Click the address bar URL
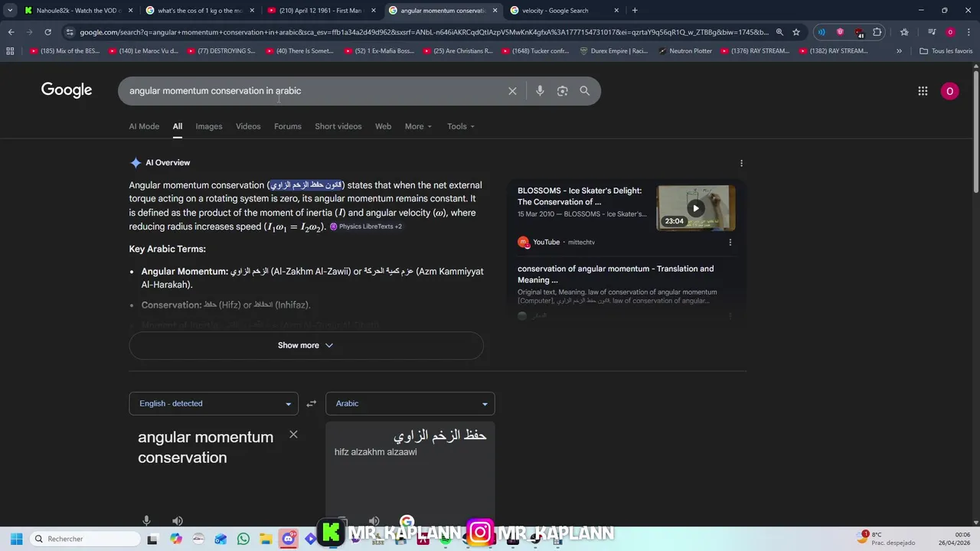Screen dimensions: 980x551 click(425, 32)
